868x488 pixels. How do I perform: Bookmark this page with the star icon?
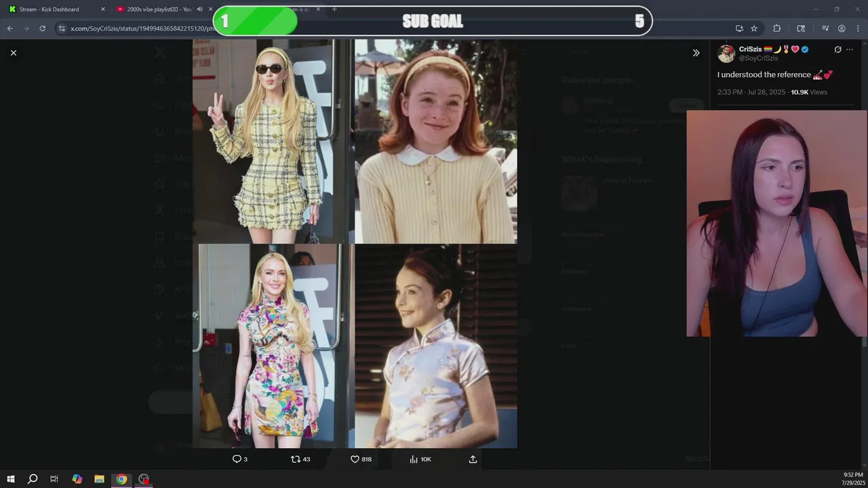click(754, 28)
